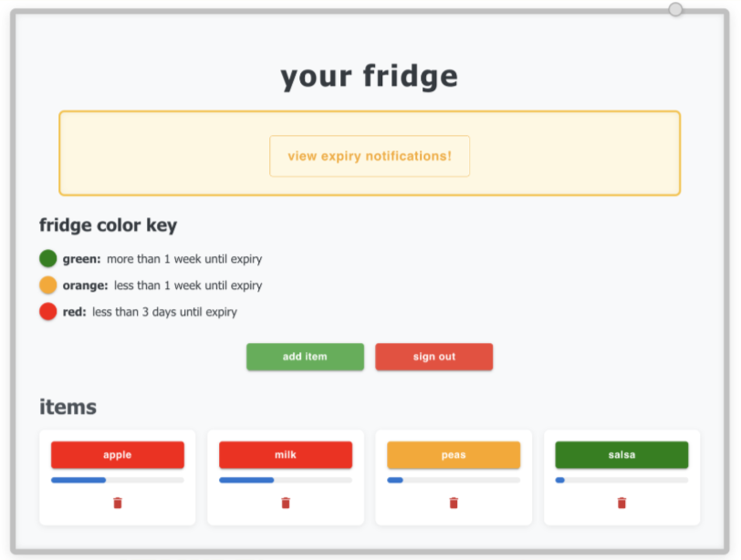Click the green color key circle
The image size is (741, 560).
[48, 259]
